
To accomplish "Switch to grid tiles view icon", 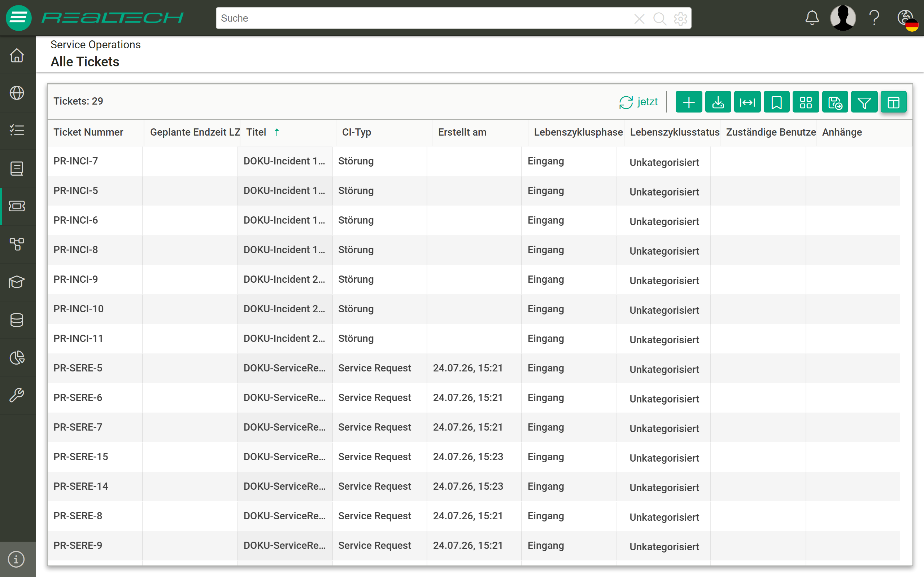I will click(806, 102).
